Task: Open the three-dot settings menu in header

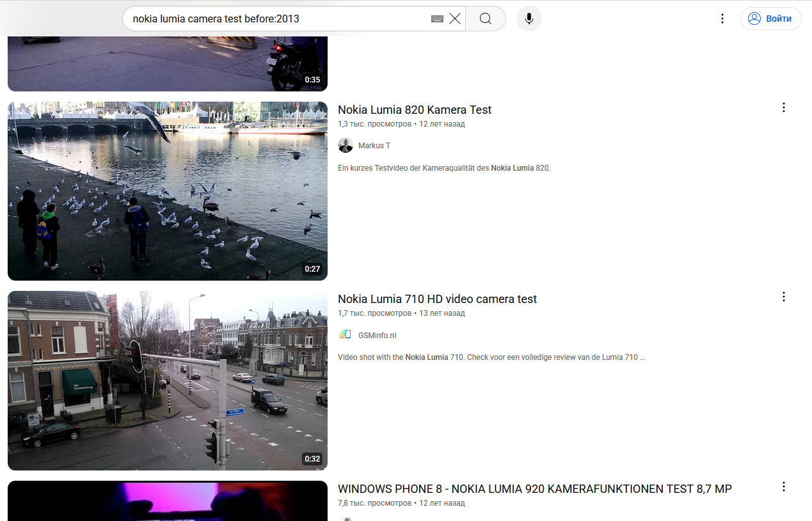Action: click(x=722, y=19)
